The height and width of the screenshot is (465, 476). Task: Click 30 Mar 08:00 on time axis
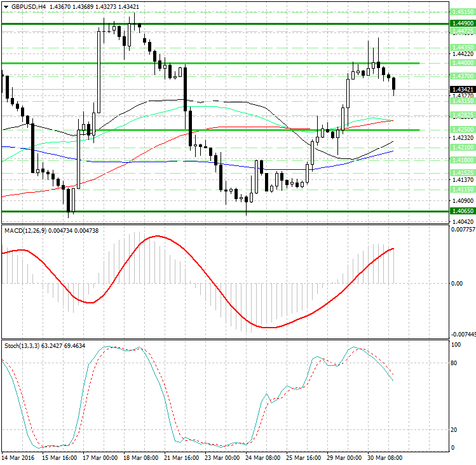coord(385,458)
